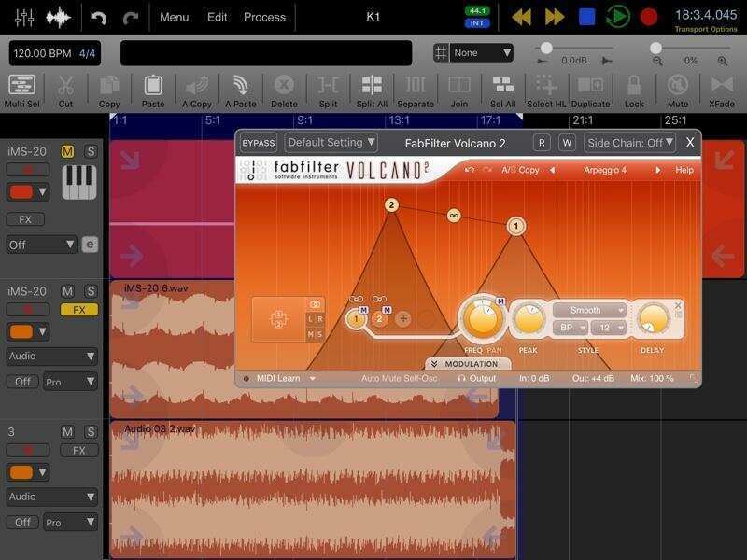Image resolution: width=747 pixels, height=560 pixels.
Task: Expand the MODULATION section
Action: click(468, 364)
